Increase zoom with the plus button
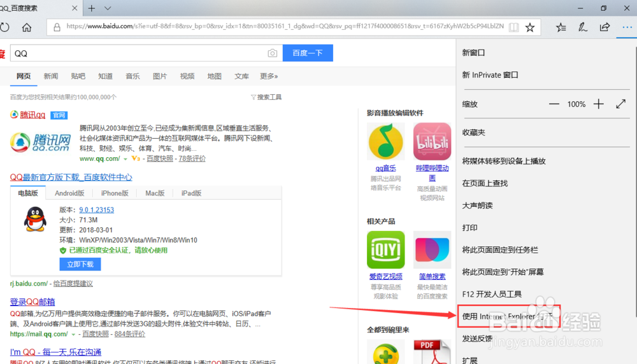The width and height of the screenshot is (637, 364). [598, 104]
